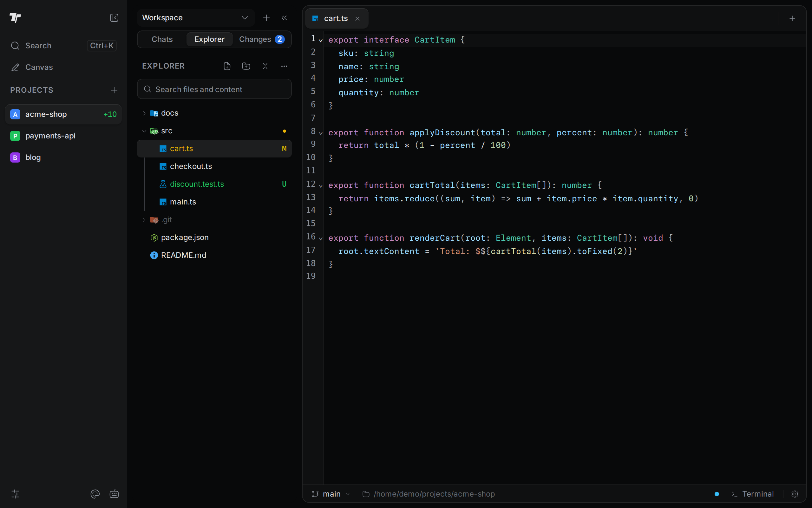The width and height of the screenshot is (812, 508).
Task: Open the settings sliders icon at bottom left
Action: tap(15, 494)
